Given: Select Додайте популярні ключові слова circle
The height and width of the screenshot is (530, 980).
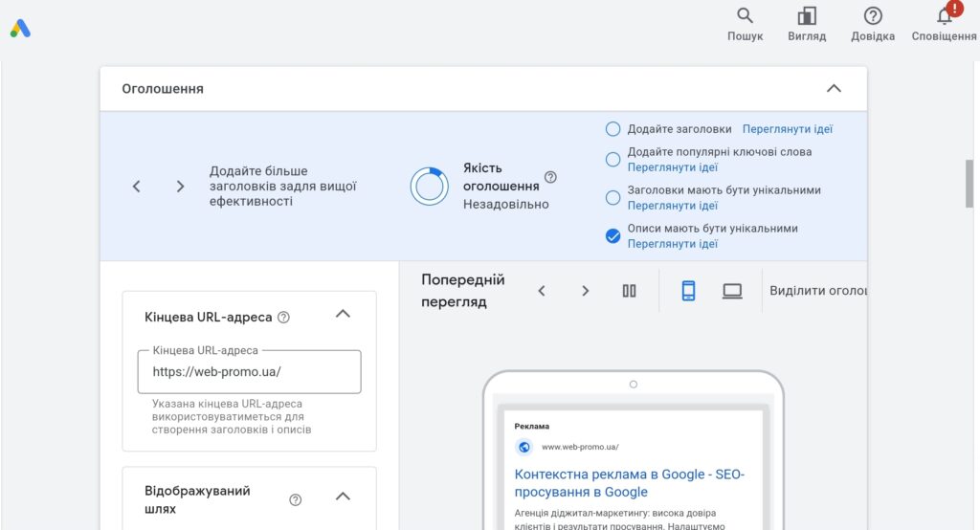Looking at the screenshot, I should coord(613,160).
